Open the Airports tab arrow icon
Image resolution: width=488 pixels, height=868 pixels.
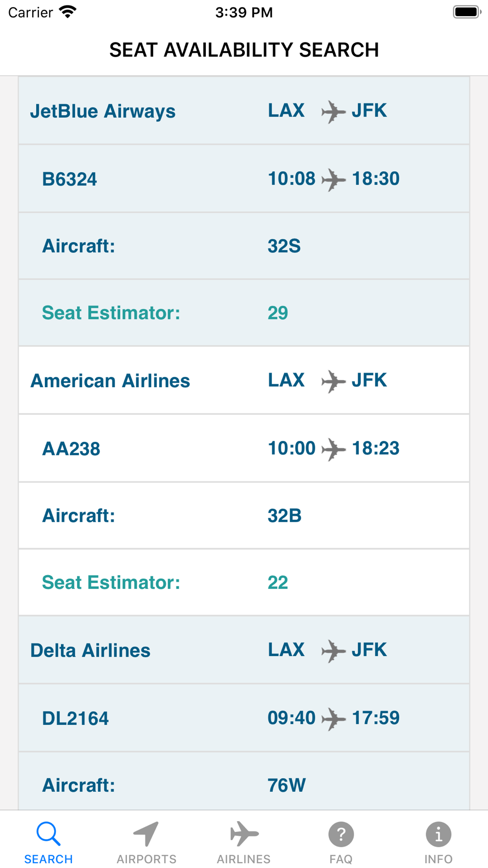tap(146, 834)
